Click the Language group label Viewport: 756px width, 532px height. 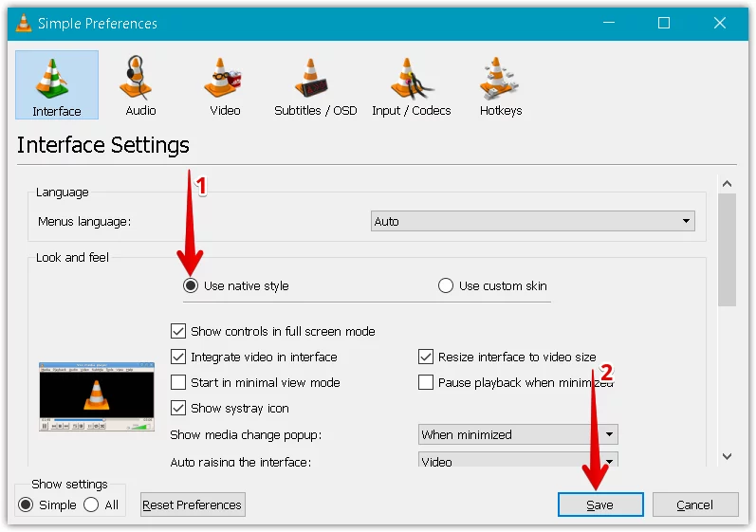pos(63,193)
